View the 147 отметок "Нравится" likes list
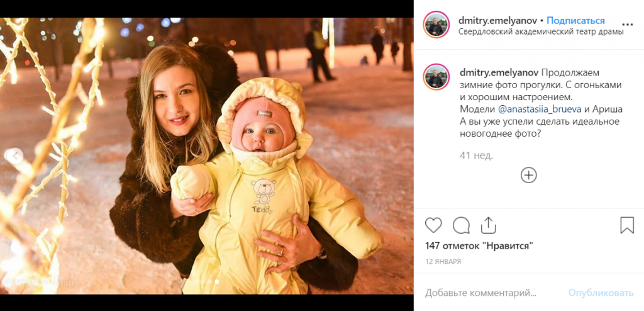Image resolution: width=644 pixels, height=311 pixels. [x=479, y=246]
